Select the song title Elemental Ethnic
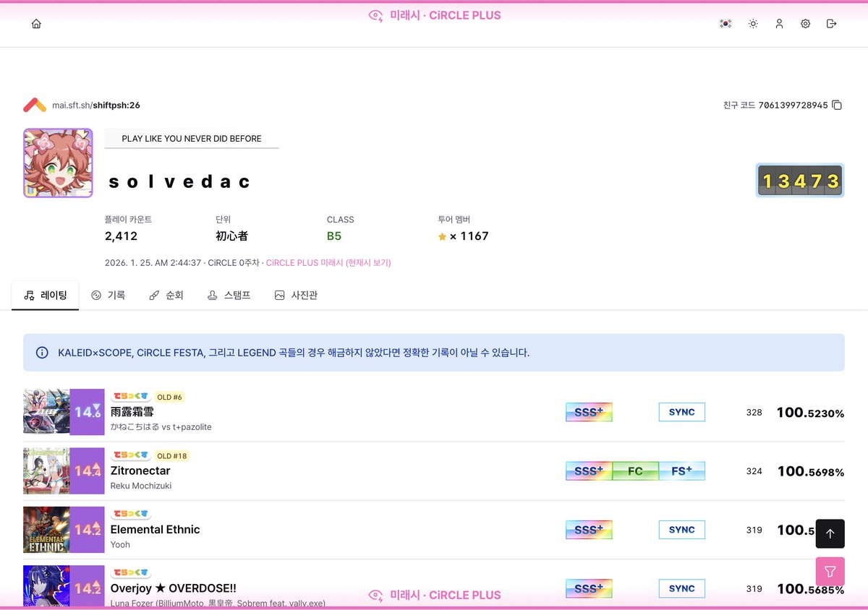Viewport: 868px width, 610px height. [155, 529]
